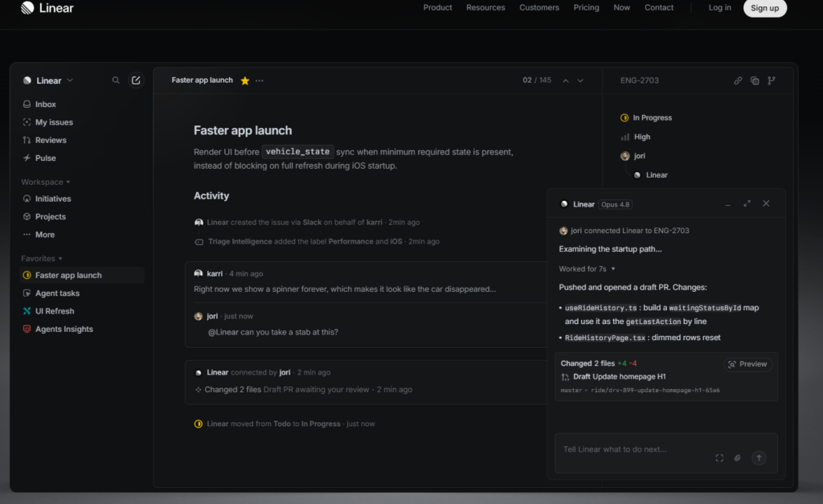
Task: Click the copy issue ID icon
Action: (755, 81)
